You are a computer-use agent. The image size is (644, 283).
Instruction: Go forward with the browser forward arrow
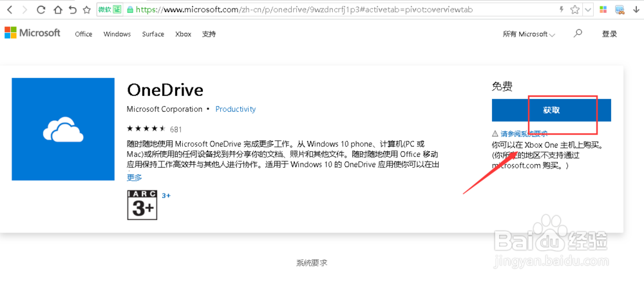point(24,10)
